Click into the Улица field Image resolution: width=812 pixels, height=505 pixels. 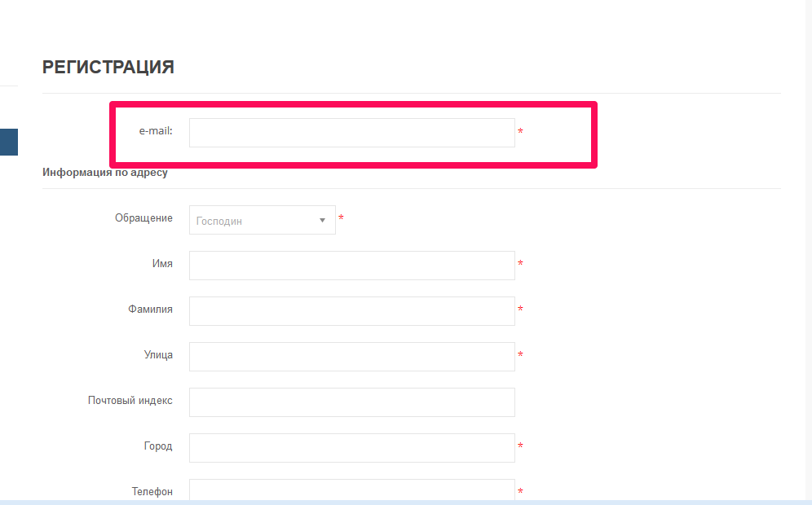pos(352,357)
